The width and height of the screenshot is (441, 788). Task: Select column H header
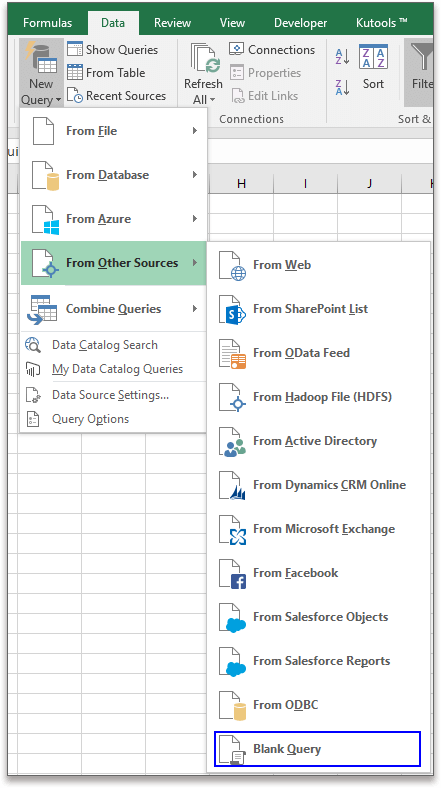click(242, 183)
